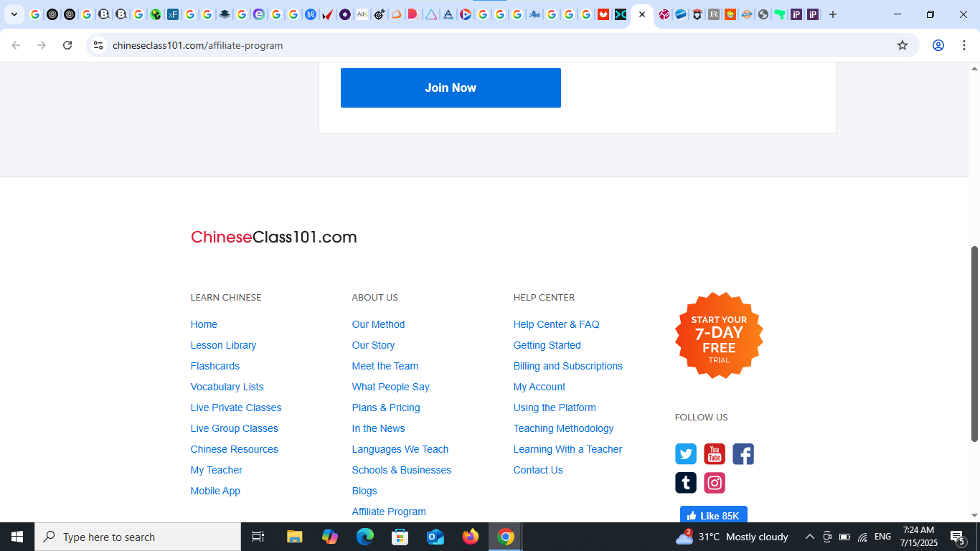Open the Windows Start menu
980x551 pixels.
[17, 537]
